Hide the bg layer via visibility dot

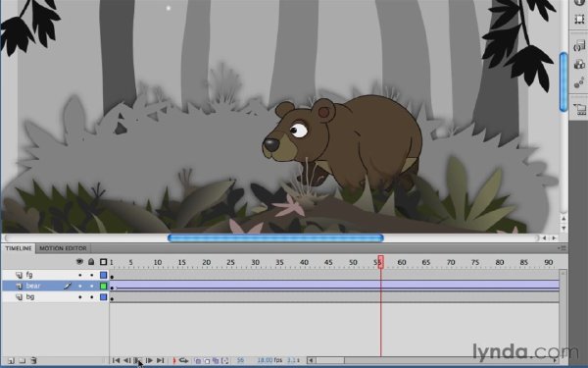pyautogui.click(x=80, y=297)
